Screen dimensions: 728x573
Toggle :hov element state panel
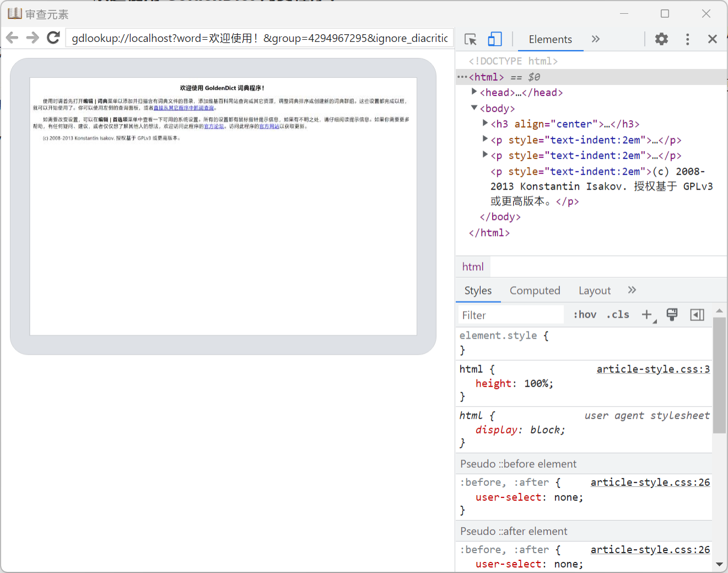click(x=585, y=314)
